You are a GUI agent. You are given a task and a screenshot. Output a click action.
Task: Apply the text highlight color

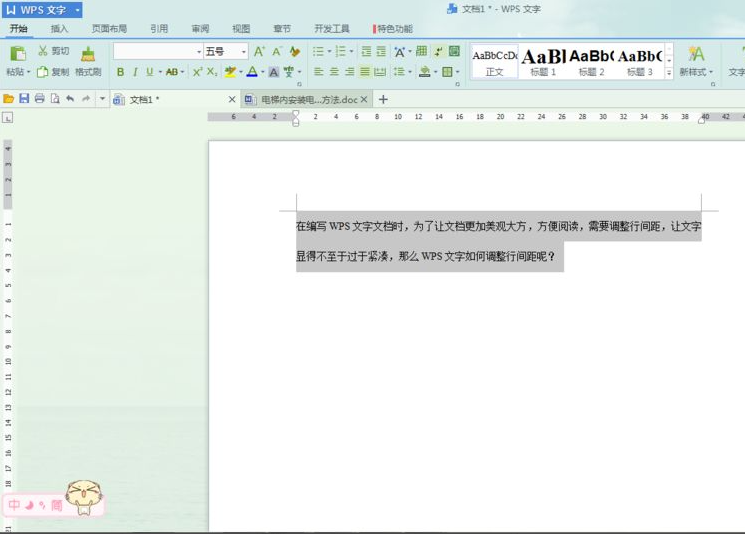(230, 72)
